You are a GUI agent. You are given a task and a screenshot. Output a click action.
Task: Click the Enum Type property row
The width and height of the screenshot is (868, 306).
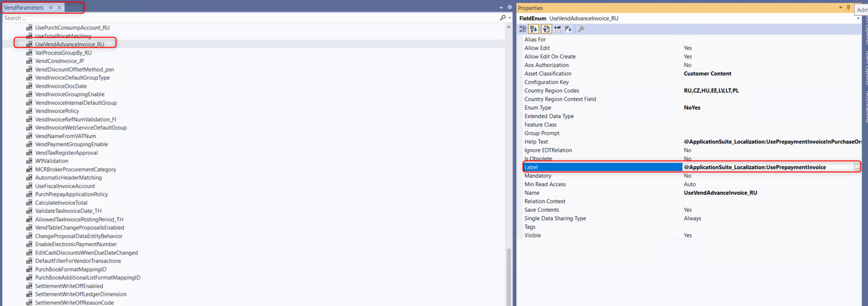(x=692, y=108)
